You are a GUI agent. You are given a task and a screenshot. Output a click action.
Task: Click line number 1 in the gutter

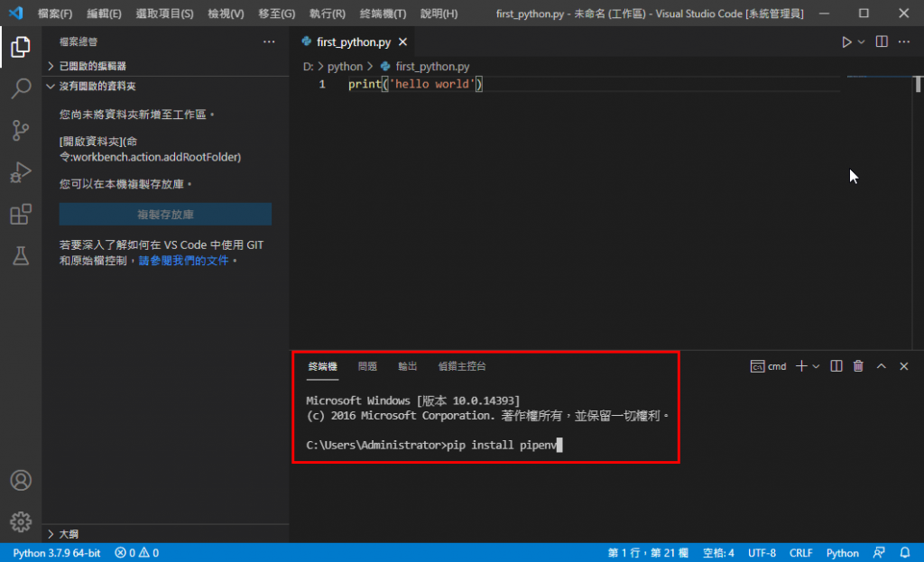322,84
